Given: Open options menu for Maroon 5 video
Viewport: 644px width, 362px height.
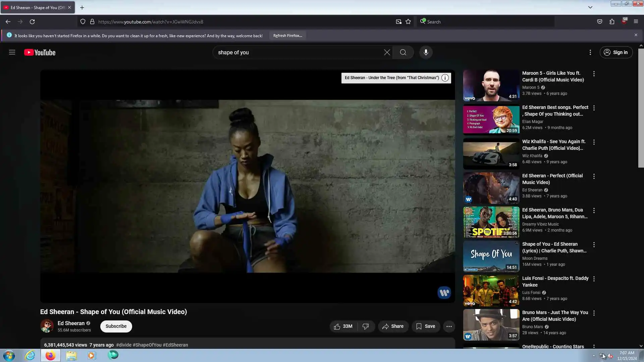Looking at the screenshot, I should point(594,74).
